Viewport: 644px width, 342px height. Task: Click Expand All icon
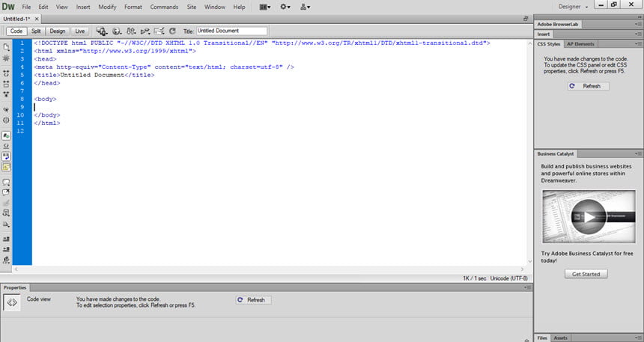click(6, 94)
